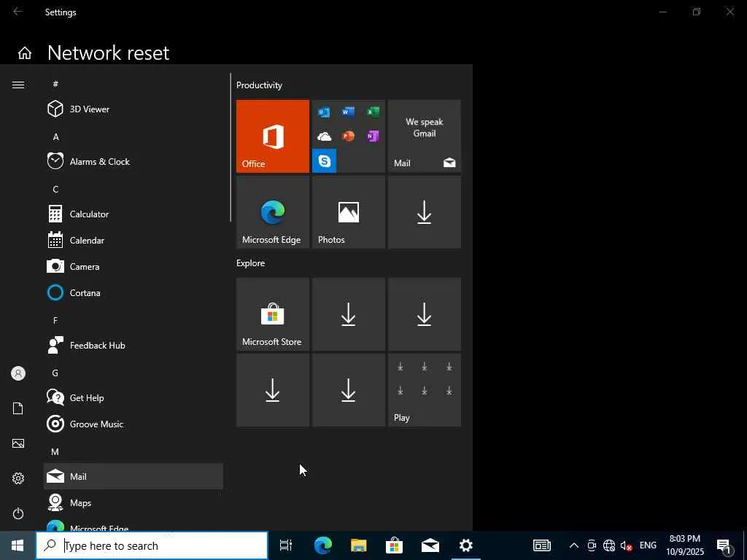The height and width of the screenshot is (560, 747).
Task: Launch Alarms & Clock app
Action: 133,161
